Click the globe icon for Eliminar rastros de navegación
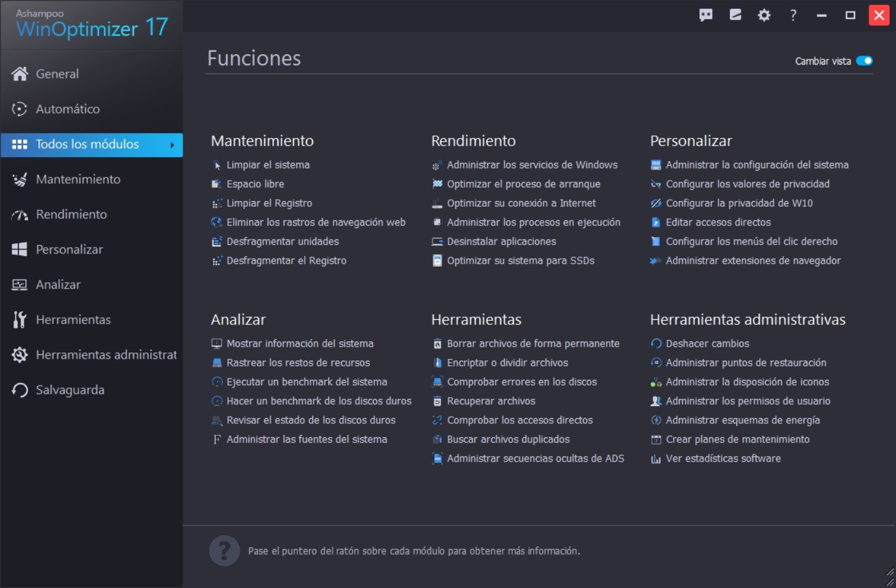Screen dimensions: 896x588 pos(216,222)
